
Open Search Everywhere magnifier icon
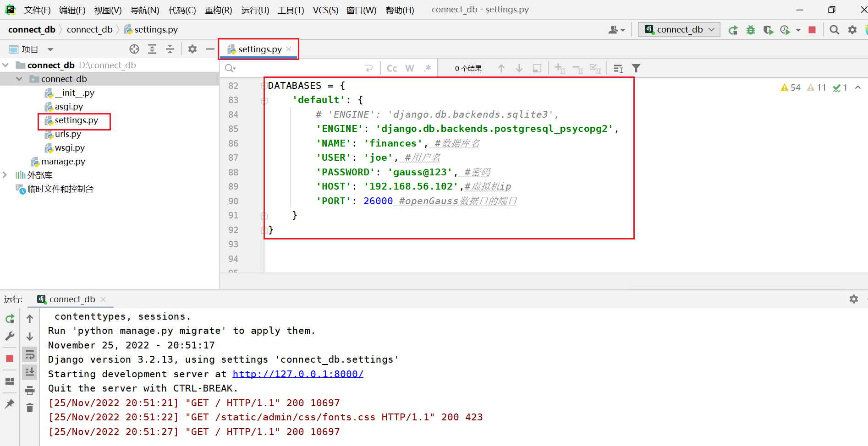835,30
